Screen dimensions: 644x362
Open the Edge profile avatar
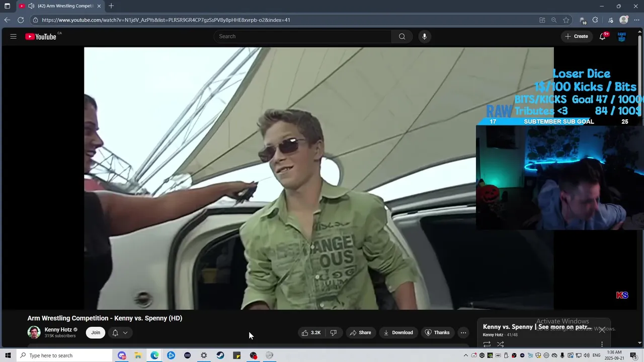[624, 20]
